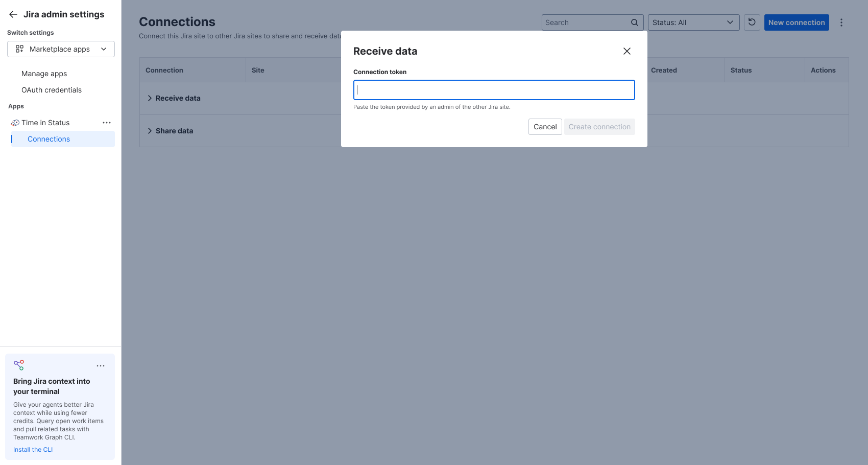Select Time in Status app
The width and height of the screenshot is (868, 465).
click(45, 123)
